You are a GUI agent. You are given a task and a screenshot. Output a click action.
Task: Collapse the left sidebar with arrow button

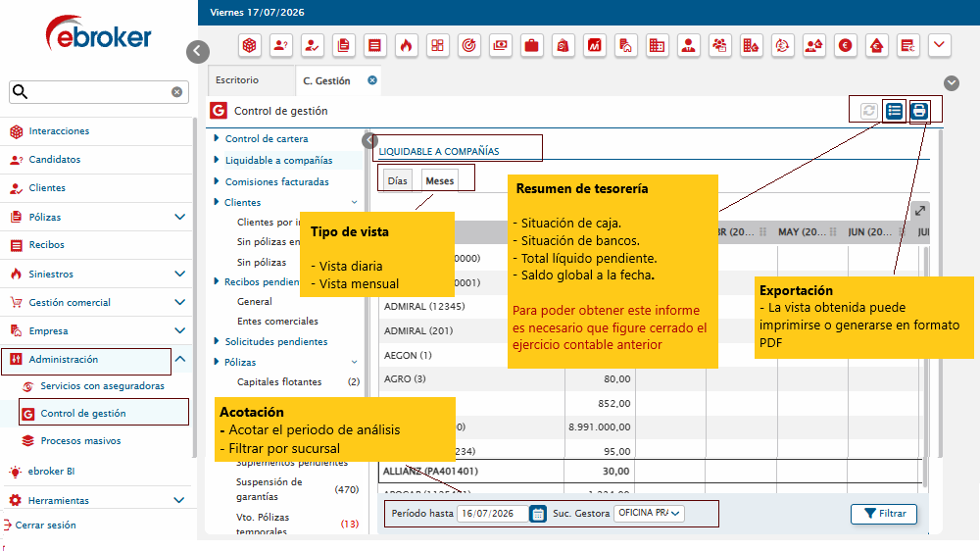tap(198, 51)
